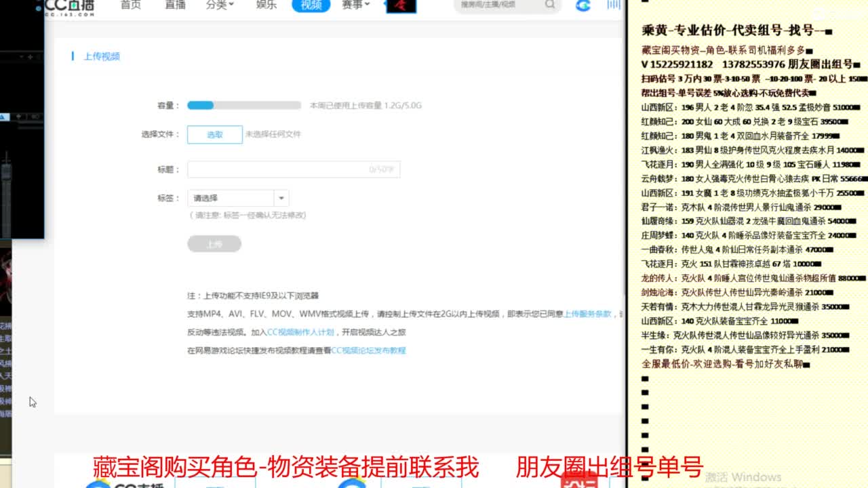Viewport: 868px width, 488px height.
Task: Click overlay row 龙的传人: 克火队
Action: 753,278
